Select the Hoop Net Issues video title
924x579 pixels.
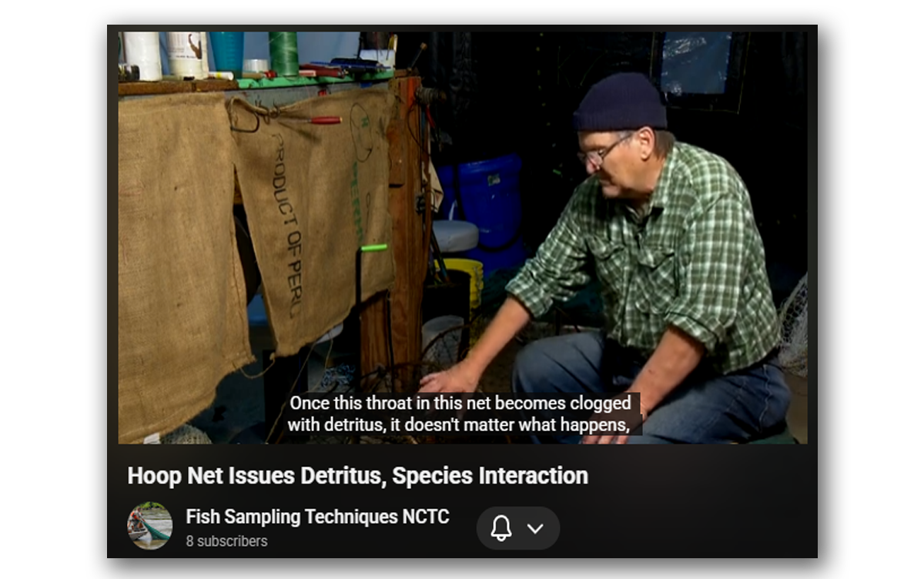point(357,475)
